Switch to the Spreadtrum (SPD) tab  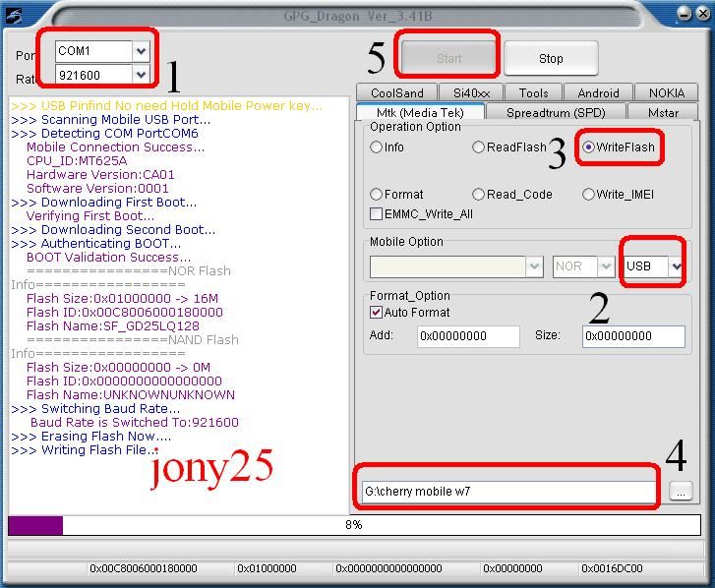(556, 112)
